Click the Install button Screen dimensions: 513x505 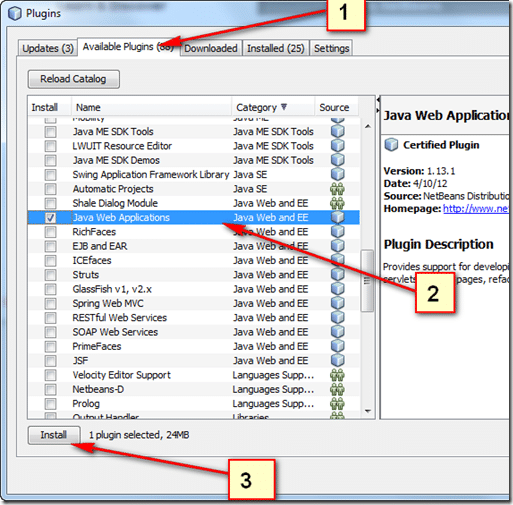[x=54, y=435]
